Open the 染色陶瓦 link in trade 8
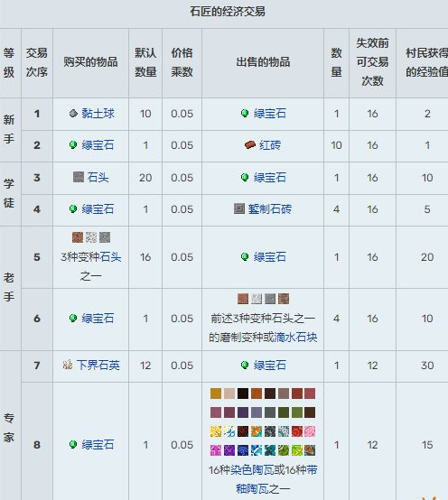The height and width of the screenshot is (500, 448). (252, 470)
